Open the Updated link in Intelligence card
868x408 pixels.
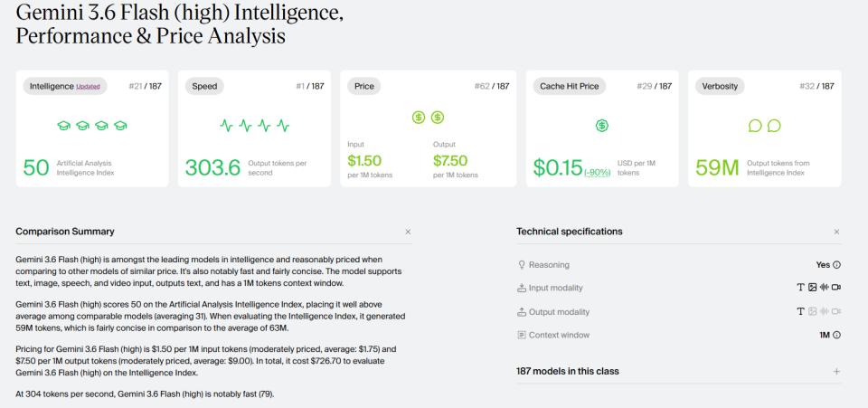coord(88,87)
